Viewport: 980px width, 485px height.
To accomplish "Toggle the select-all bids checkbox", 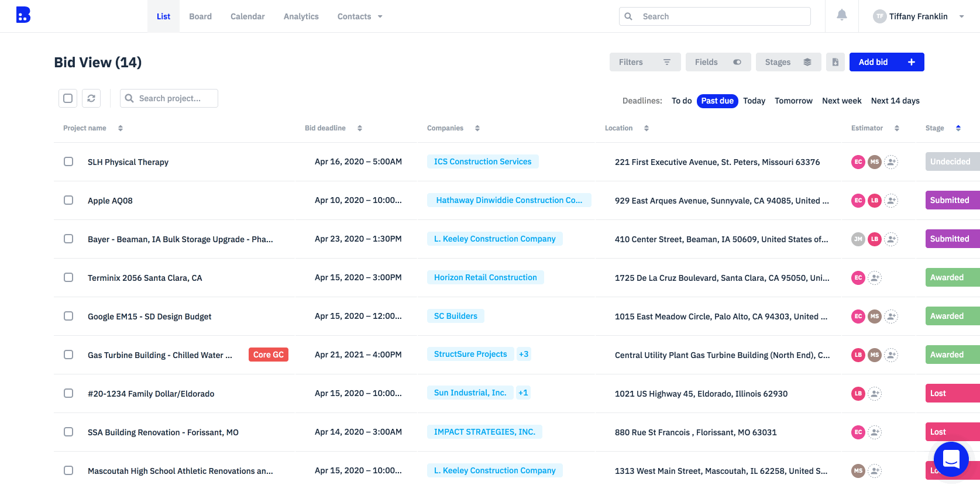I will coord(68,98).
